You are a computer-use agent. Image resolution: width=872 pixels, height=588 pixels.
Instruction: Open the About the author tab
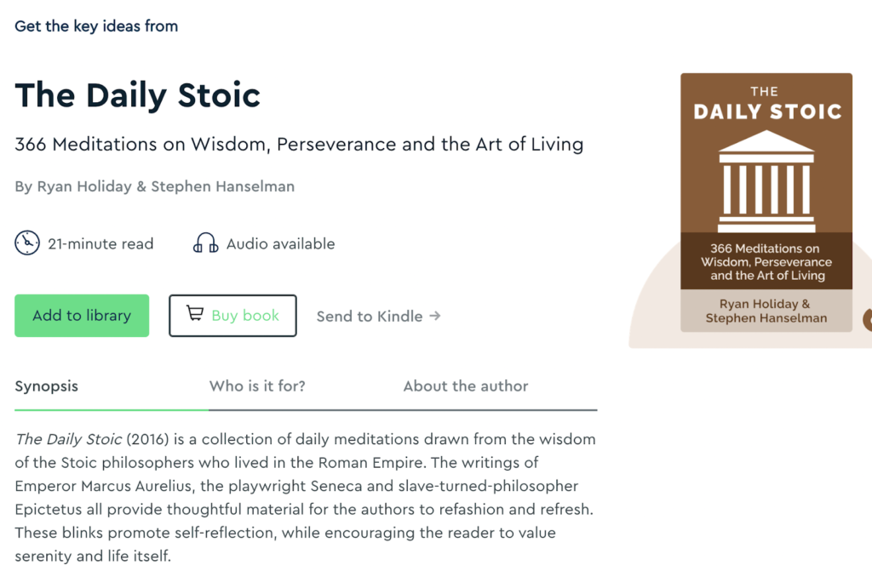[x=466, y=386]
